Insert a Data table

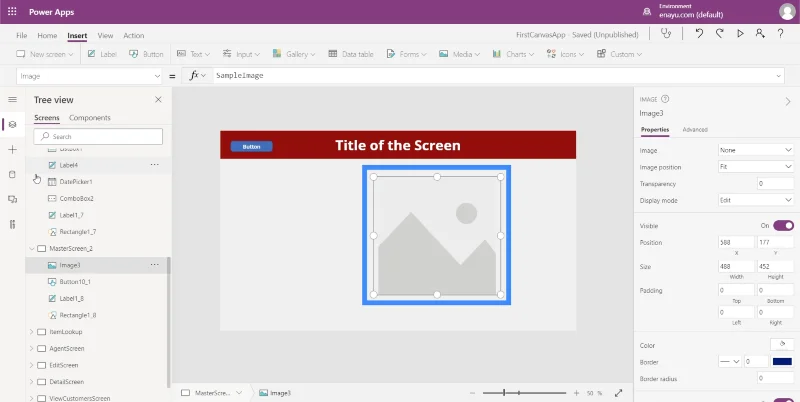click(x=351, y=54)
